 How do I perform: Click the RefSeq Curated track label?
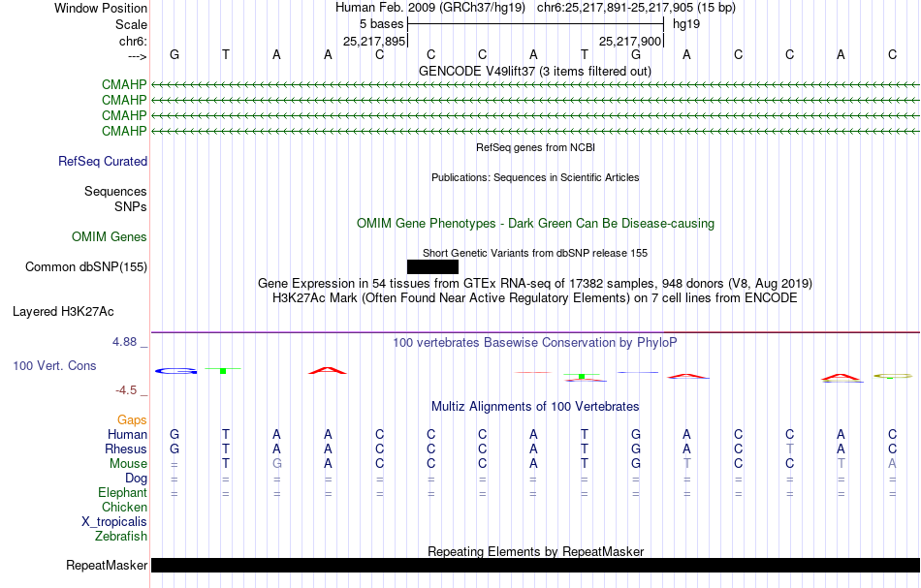(x=103, y=161)
